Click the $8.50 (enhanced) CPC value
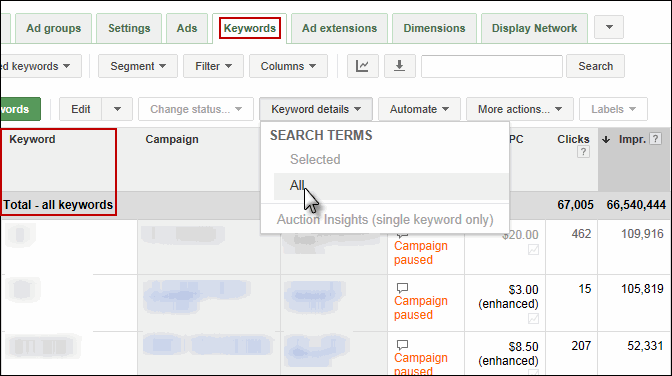The image size is (672, 376). click(508, 354)
